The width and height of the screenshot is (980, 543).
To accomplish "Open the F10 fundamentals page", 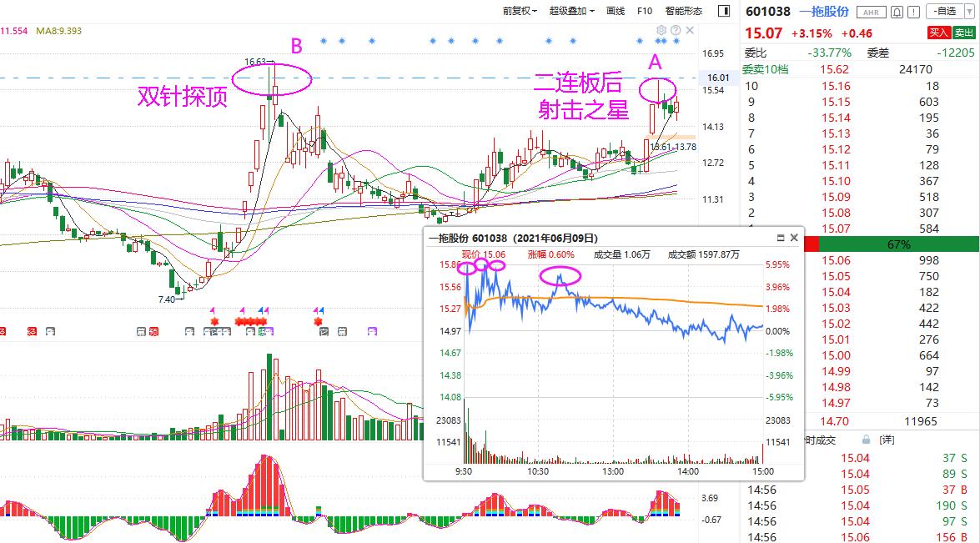I will [643, 11].
